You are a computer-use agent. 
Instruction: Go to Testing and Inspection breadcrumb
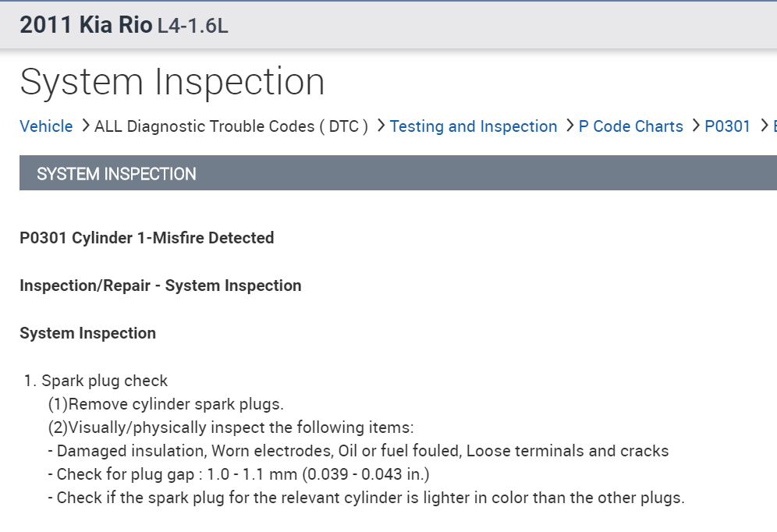[x=474, y=126]
